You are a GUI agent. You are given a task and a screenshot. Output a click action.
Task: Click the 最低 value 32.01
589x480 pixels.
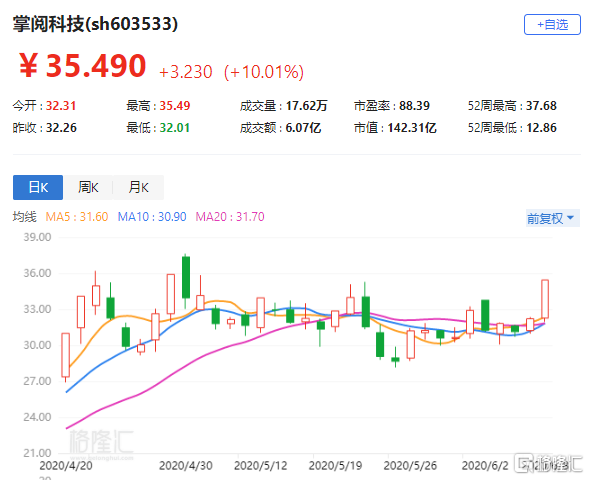[175, 128]
